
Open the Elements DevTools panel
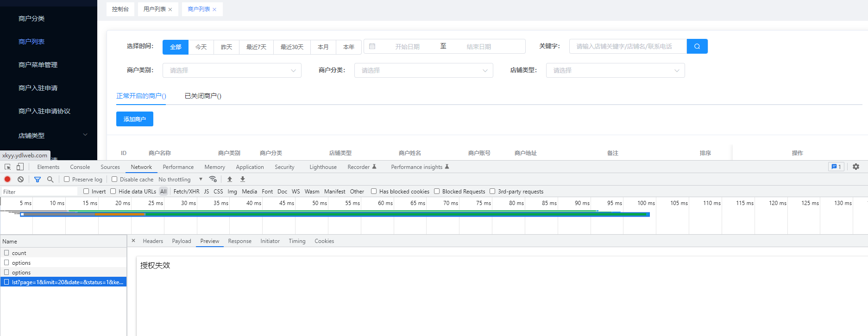pyautogui.click(x=48, y=167)
